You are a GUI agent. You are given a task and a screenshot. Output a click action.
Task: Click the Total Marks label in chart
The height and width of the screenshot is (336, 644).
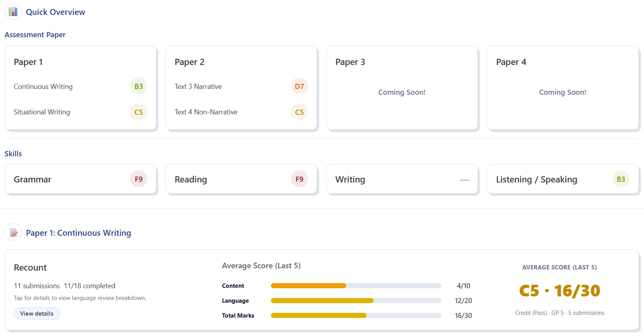tap(238, 316)
